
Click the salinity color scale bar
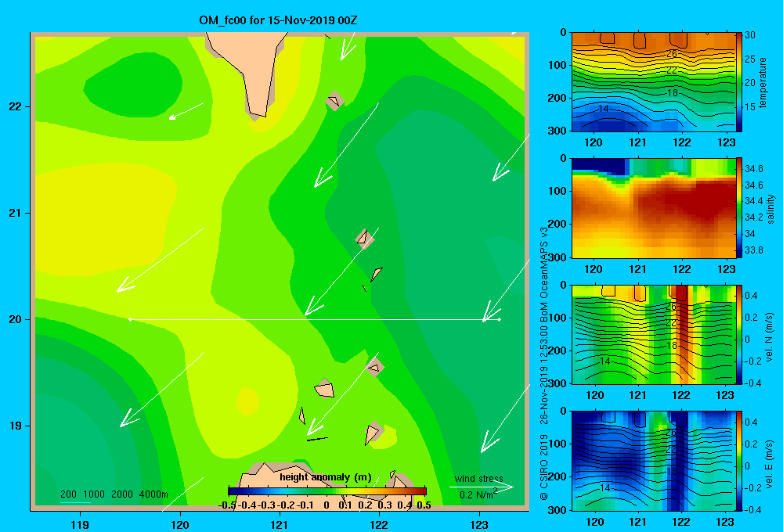point(738,208)
